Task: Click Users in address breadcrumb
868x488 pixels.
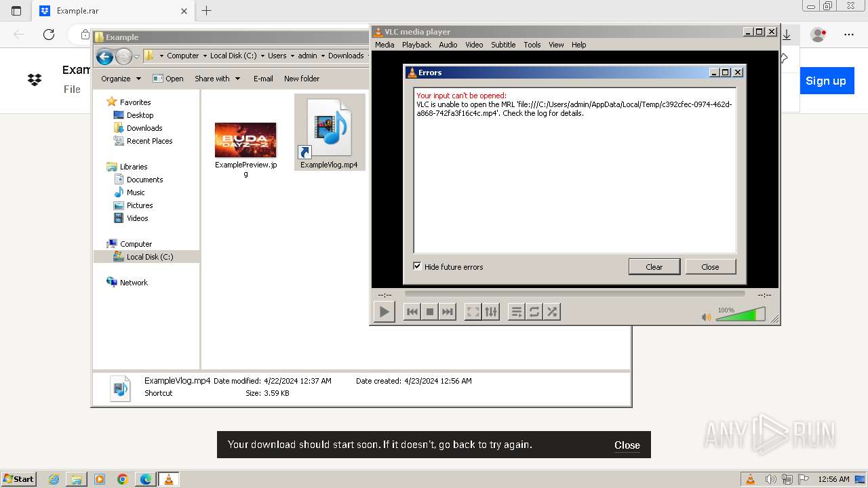Action: tap(277, 56)
